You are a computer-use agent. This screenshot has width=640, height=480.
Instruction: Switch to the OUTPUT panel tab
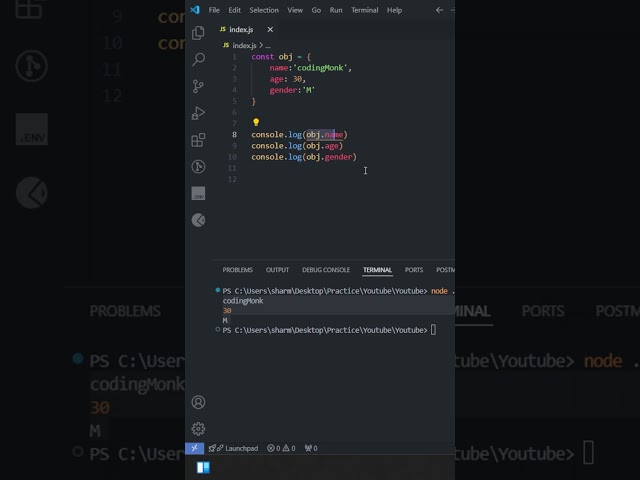coord(278,270)
